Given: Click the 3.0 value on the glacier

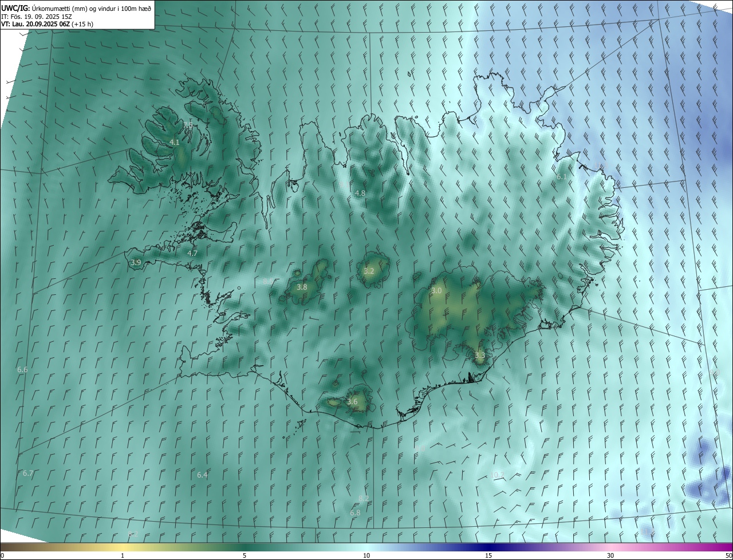Looking at the screenshot, I should (436, 291).
